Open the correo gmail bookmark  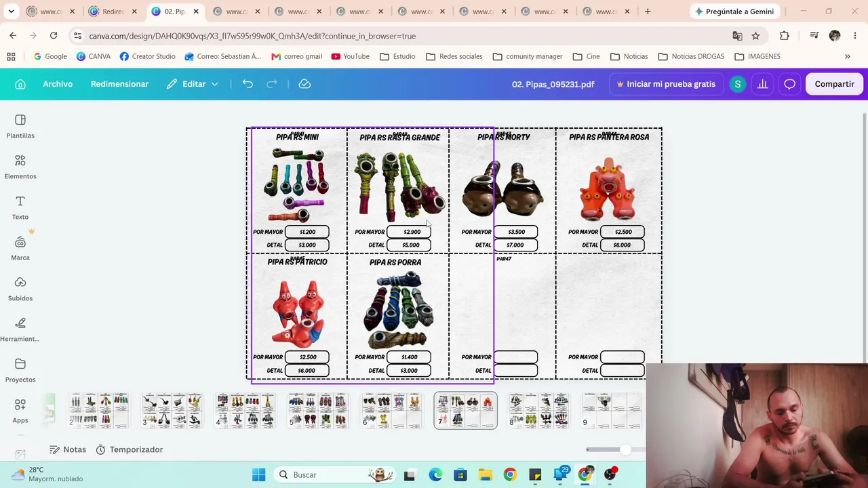(x=296, y=56)
